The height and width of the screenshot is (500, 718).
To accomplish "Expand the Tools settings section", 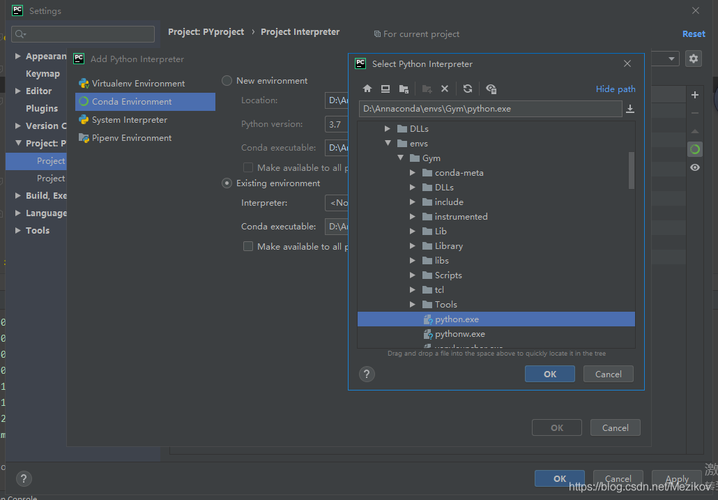I will click(17, 230).
